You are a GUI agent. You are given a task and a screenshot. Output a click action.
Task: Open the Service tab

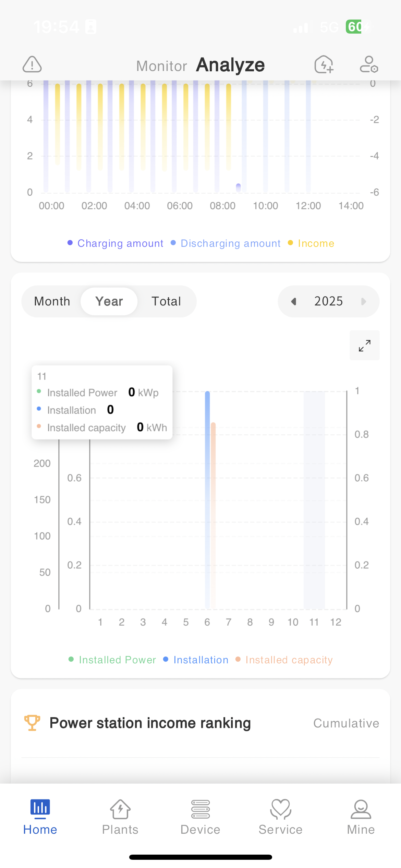(x=281, y=817)
